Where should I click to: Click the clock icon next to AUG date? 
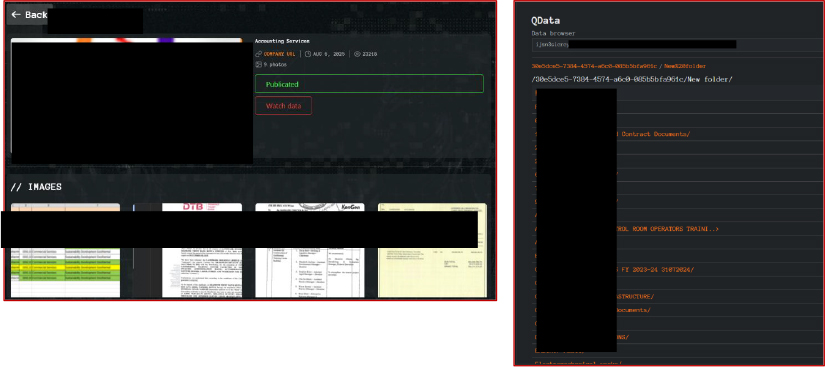point(308,54)
